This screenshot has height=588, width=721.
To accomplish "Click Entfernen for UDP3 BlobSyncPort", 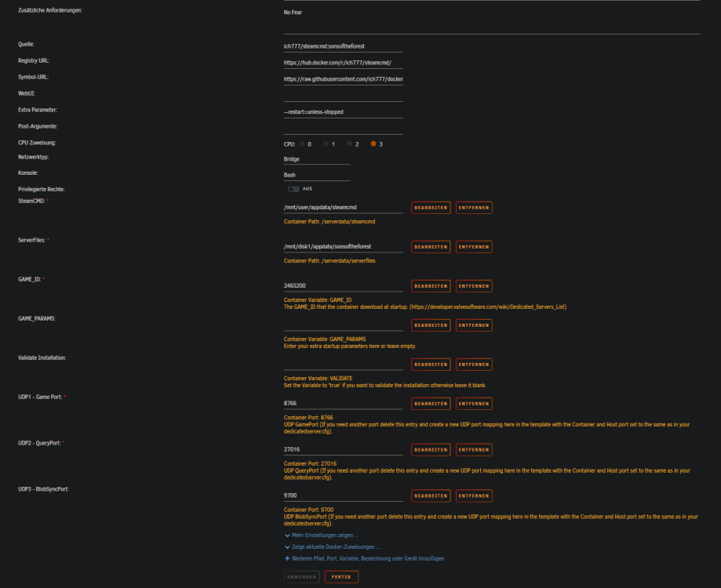I will pyautogui.click(x=474, y=495).
